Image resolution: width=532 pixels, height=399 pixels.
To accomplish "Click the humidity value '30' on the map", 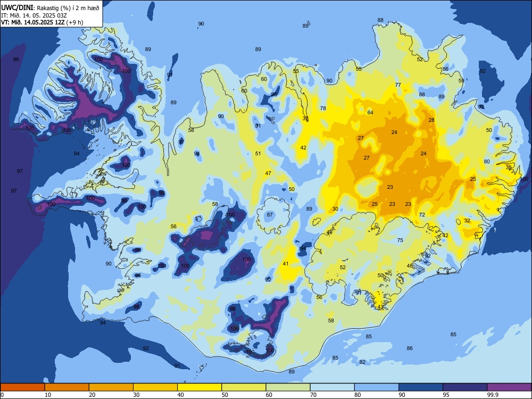I will tap(335, 209).
